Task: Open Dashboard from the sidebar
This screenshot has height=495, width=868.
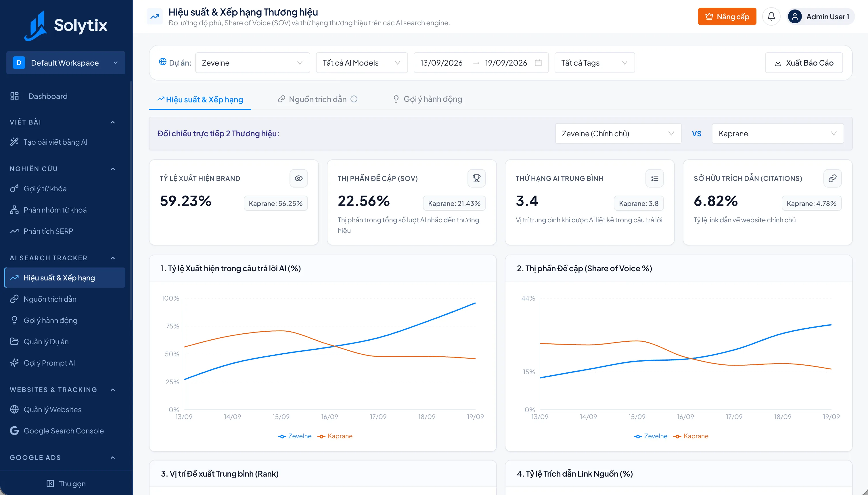Action: [x=66, y=96]
